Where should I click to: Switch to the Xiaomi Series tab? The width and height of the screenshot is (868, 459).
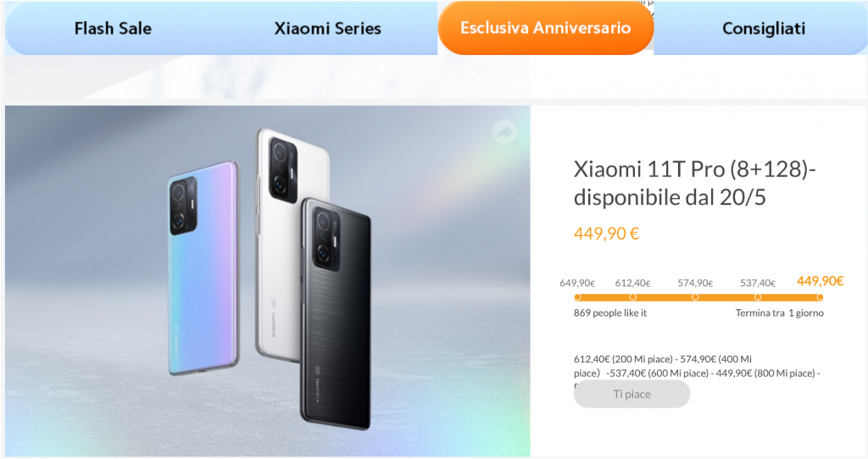point(328,28)
